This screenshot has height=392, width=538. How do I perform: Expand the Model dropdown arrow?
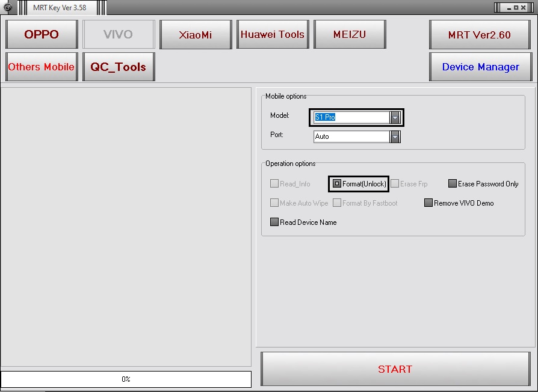(395, 117)
